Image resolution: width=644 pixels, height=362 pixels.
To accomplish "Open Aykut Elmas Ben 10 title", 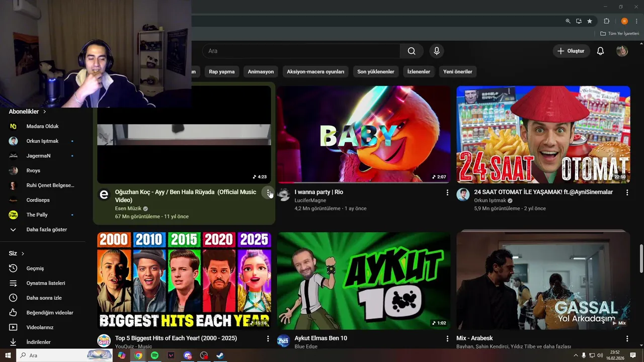I will click(321, 338).
